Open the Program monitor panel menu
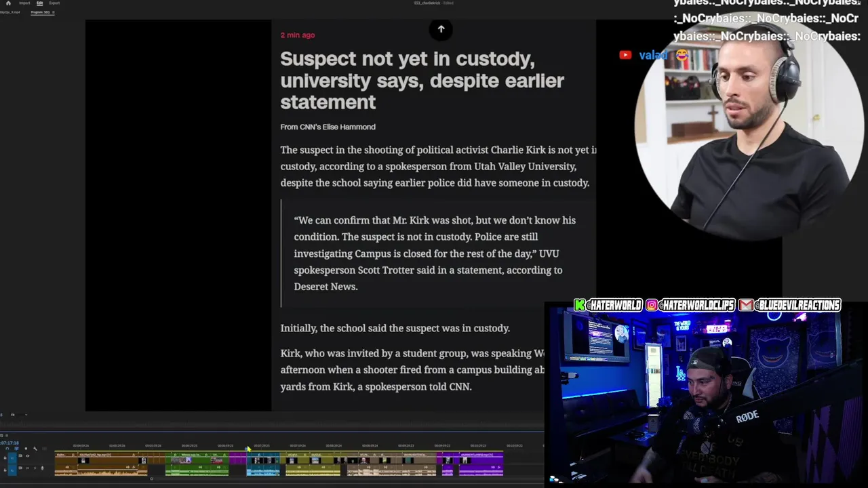This screenshot has width=868, height=488. tap(54, 12)
